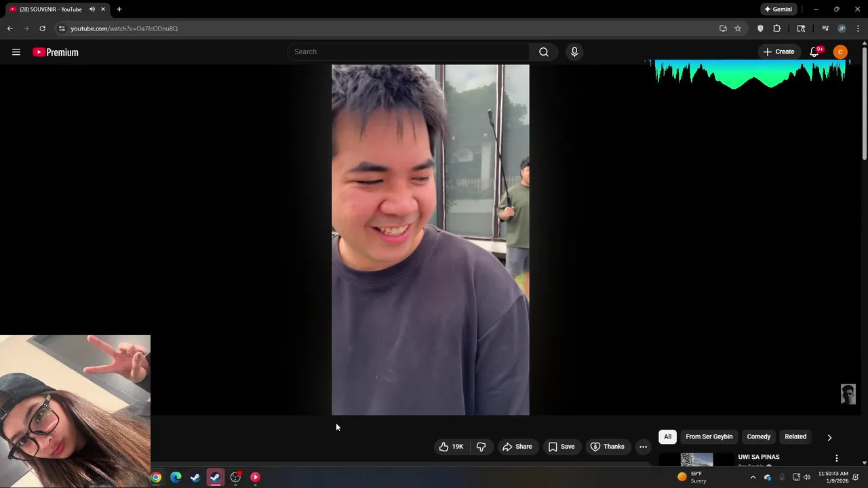Click the youtube.com URL address bar

coord(124,28)
